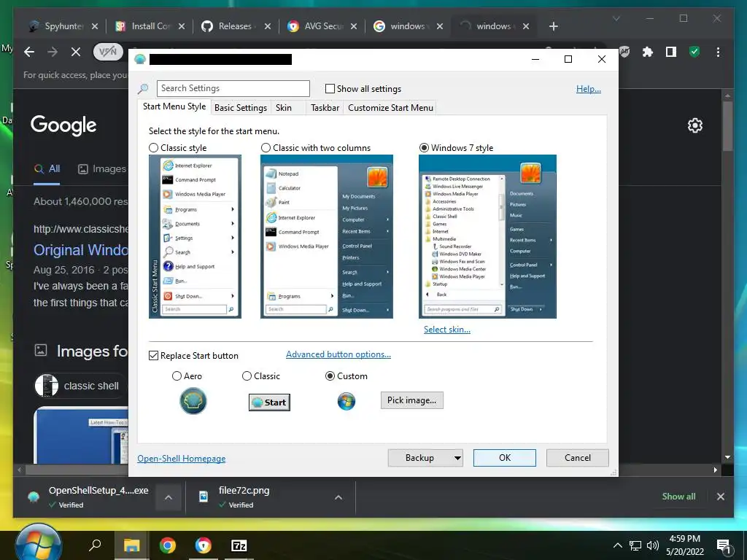
Task: Click the Search Settings input field
Action: [233, 88]
